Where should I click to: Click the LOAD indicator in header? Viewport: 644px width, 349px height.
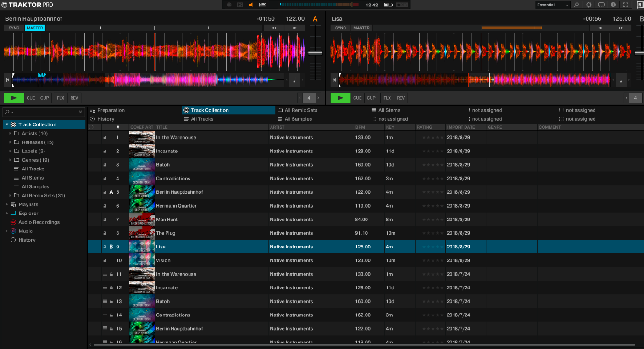262,5
